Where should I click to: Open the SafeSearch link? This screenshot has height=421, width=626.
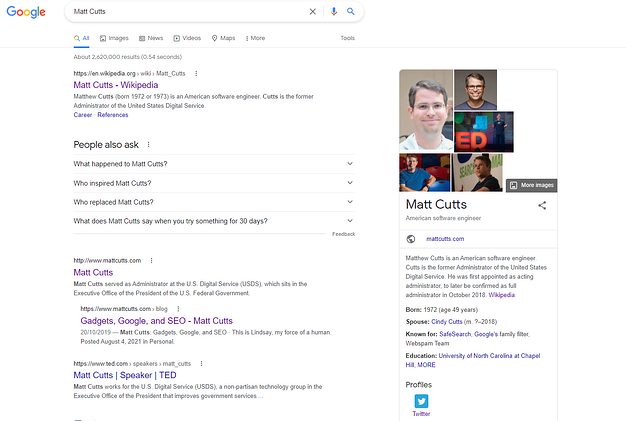click(455, 334)
